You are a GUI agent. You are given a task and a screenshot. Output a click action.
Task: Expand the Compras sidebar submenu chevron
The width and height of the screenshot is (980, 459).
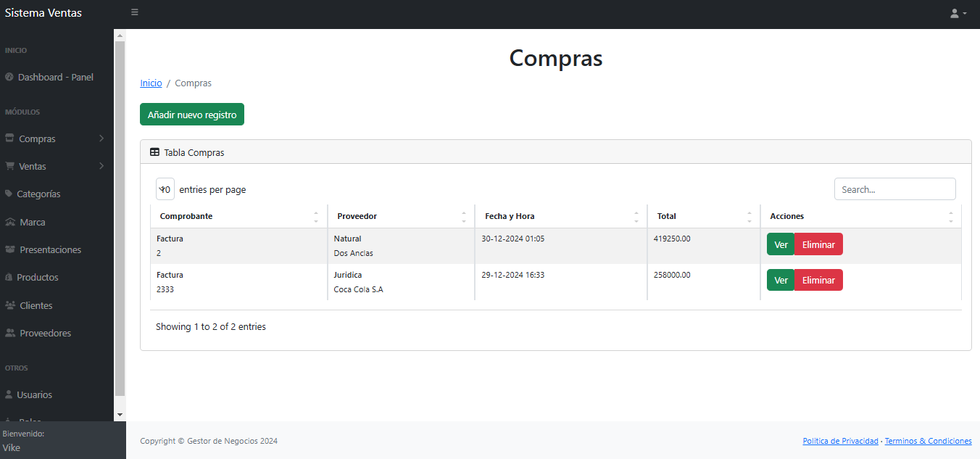pyautogui.click(x=101, y=138)
